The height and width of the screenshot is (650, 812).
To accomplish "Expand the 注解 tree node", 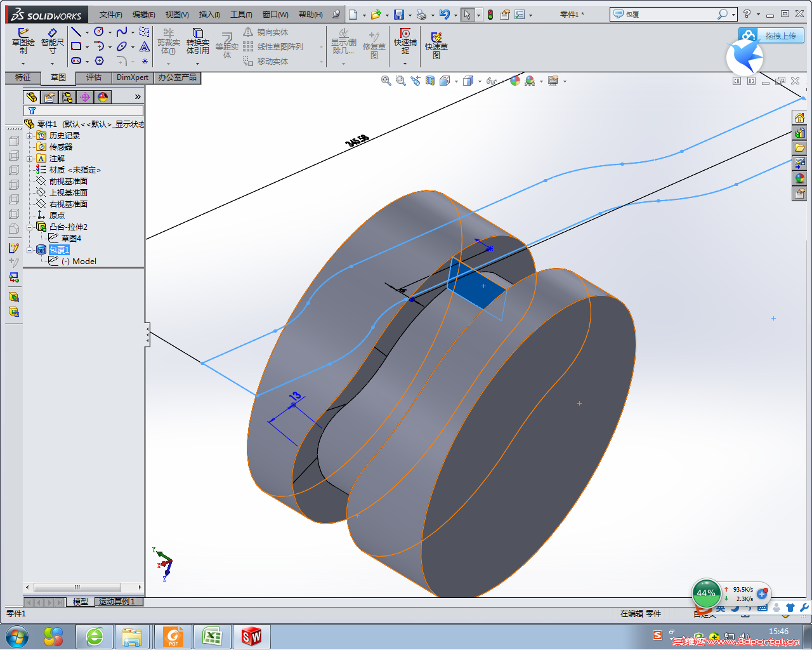I will point(29,159).
